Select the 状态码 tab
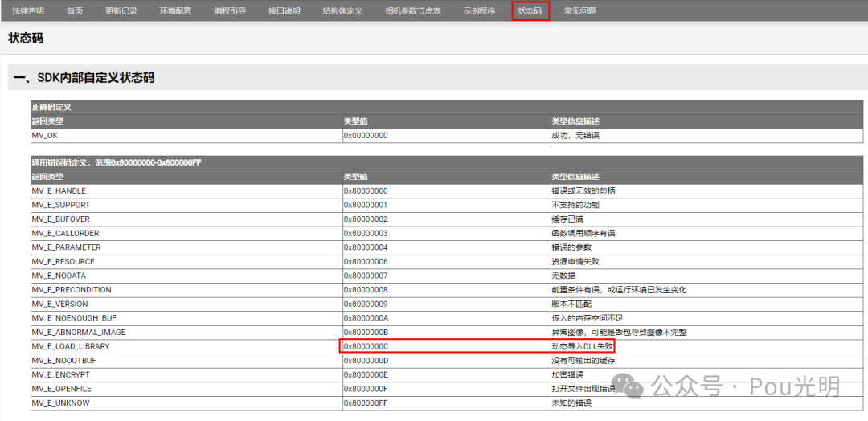This screenshot has width=868, height=421. 530,10
